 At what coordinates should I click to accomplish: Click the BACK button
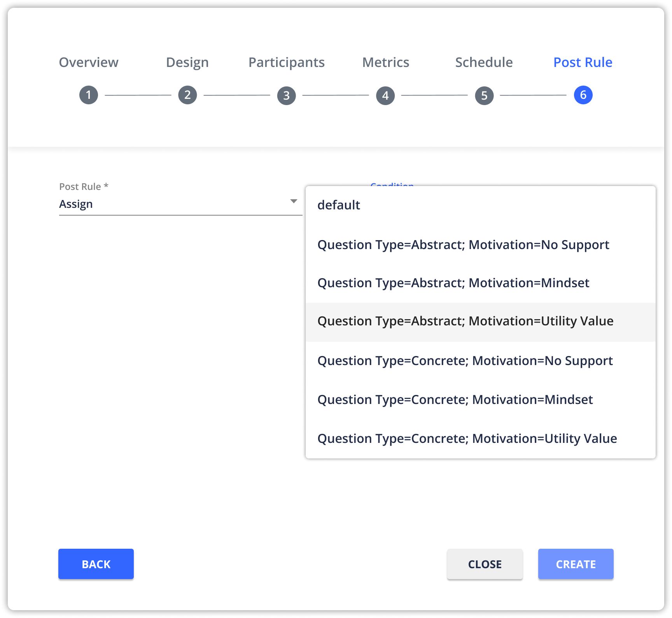point(96,564)
